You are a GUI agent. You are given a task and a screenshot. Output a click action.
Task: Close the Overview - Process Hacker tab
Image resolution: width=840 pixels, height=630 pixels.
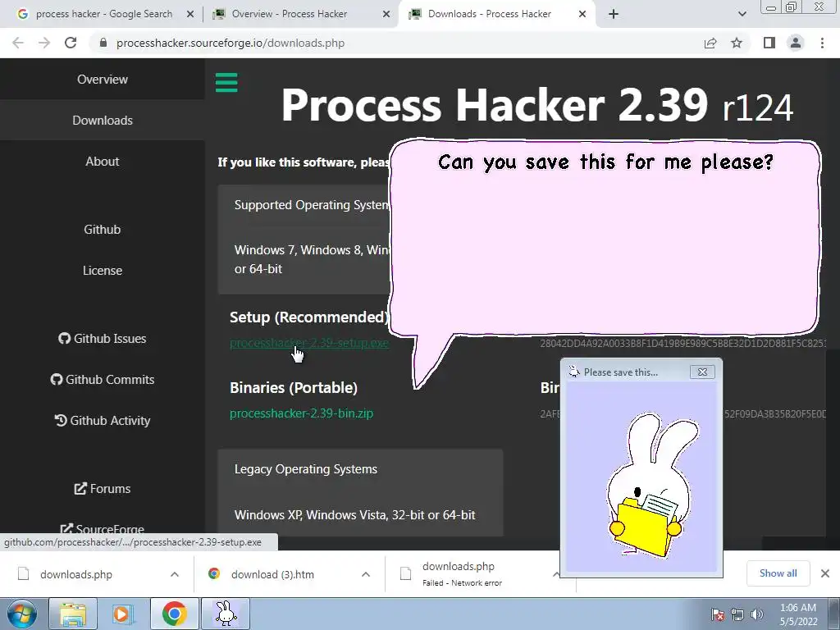tap(386, 14)
